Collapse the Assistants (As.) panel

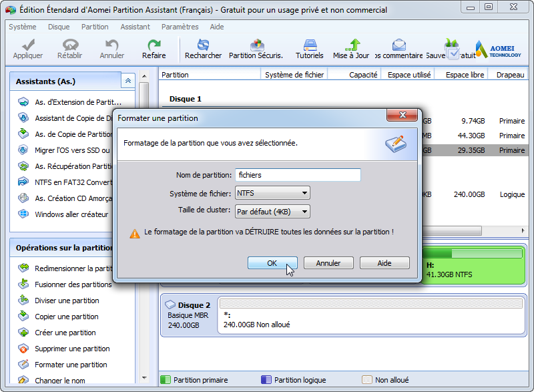[x=128, y=81]
